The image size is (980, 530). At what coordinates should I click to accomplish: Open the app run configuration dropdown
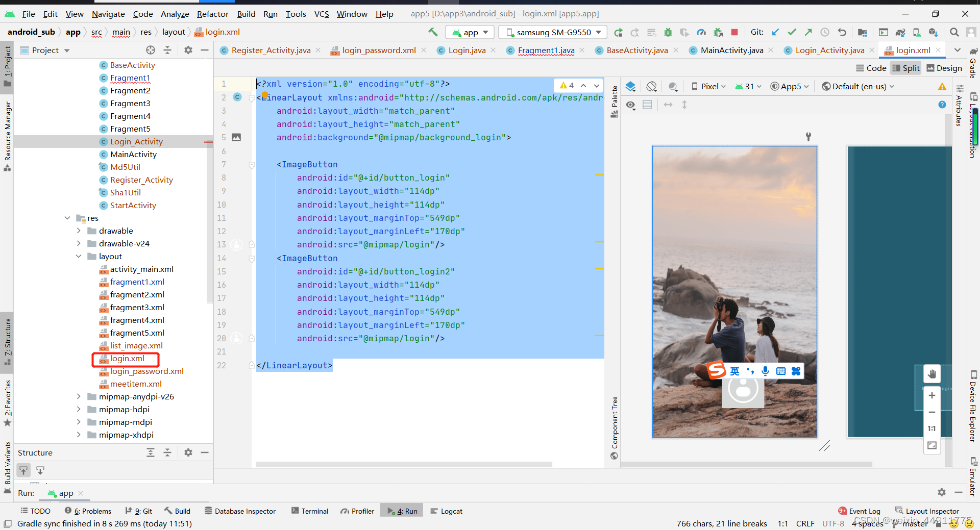tap(470, 32)
